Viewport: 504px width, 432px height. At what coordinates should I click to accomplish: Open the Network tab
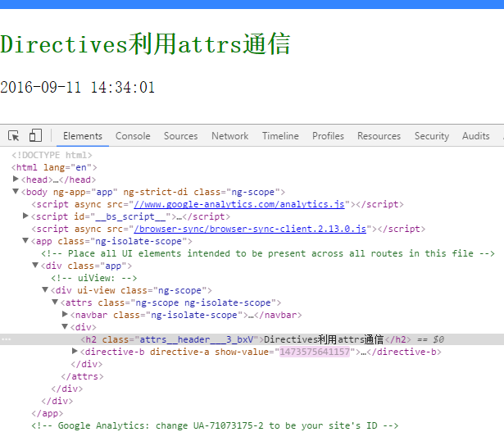coord(229,136)
